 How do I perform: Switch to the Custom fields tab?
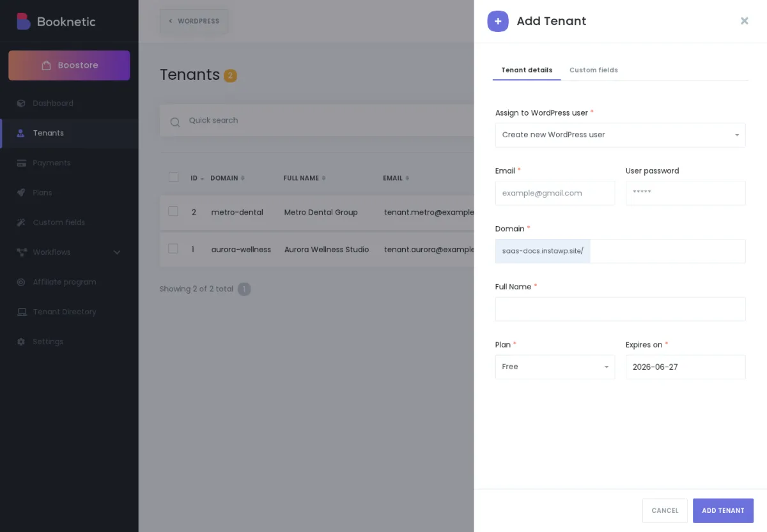(594, 70)
